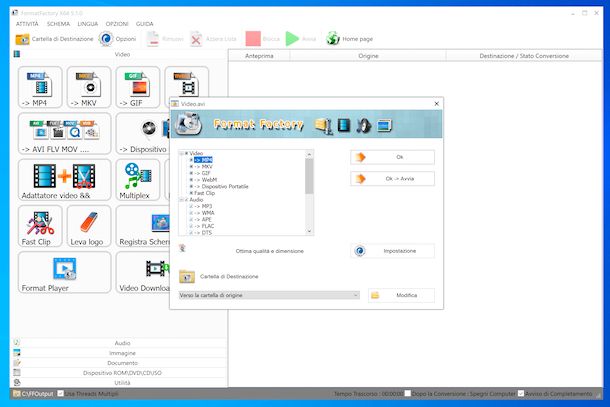Screen dimensions: 610x407
Task: Open the Leva logo eraser tool
Action: (x=89, y=226)
